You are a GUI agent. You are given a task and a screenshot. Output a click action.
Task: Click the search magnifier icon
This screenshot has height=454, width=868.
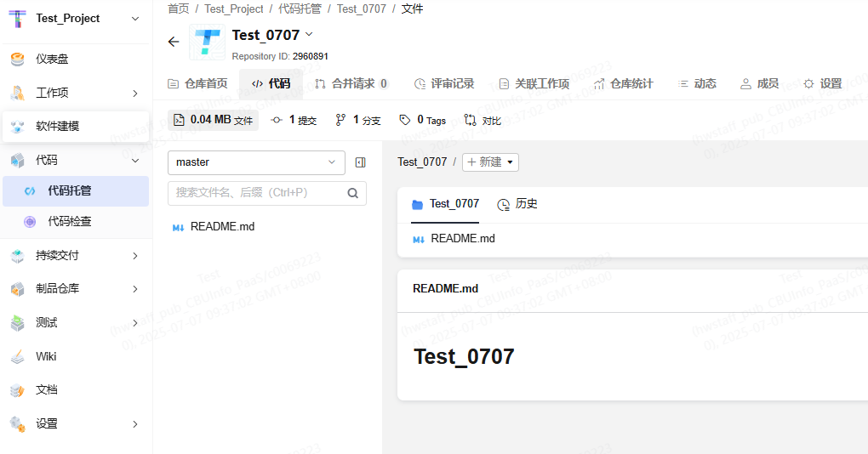point(352,193)
